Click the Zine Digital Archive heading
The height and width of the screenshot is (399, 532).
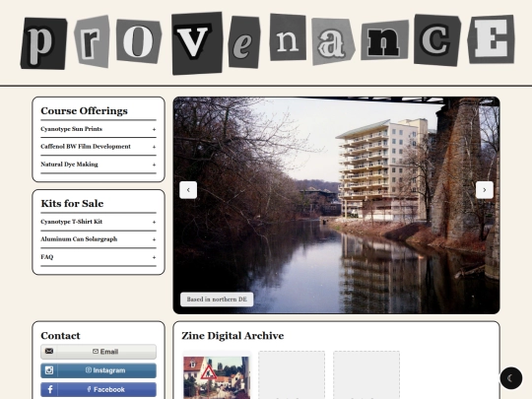(233, 336)
